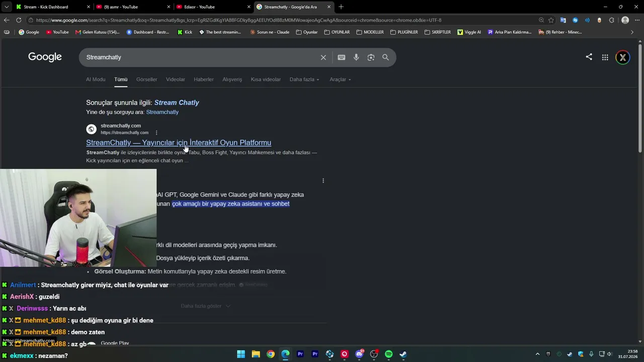Open the browser extensions puzzle menu
The height and width of the screenshot is (362, 644).
point(612,20)
